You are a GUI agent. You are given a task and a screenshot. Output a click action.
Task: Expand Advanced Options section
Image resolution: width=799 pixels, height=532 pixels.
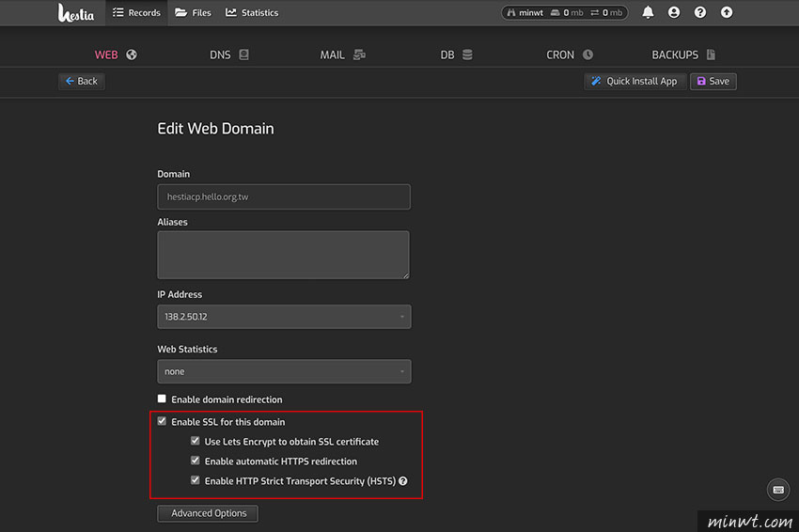coord(208,513)
